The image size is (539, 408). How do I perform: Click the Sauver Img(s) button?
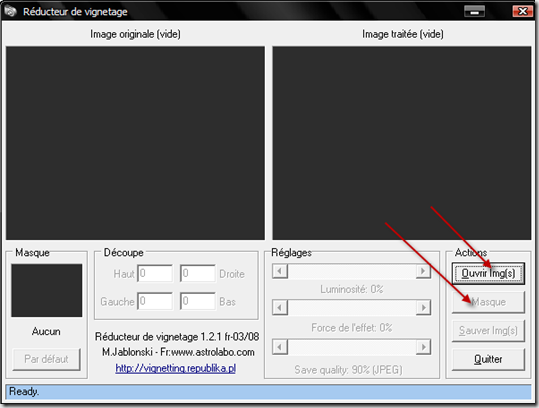click(x=488, y=331)
